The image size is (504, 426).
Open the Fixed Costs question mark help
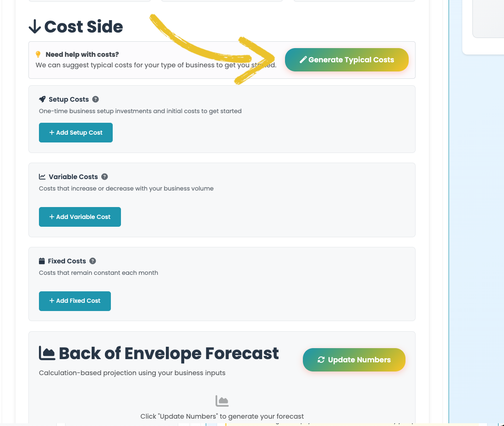(93, 261)
